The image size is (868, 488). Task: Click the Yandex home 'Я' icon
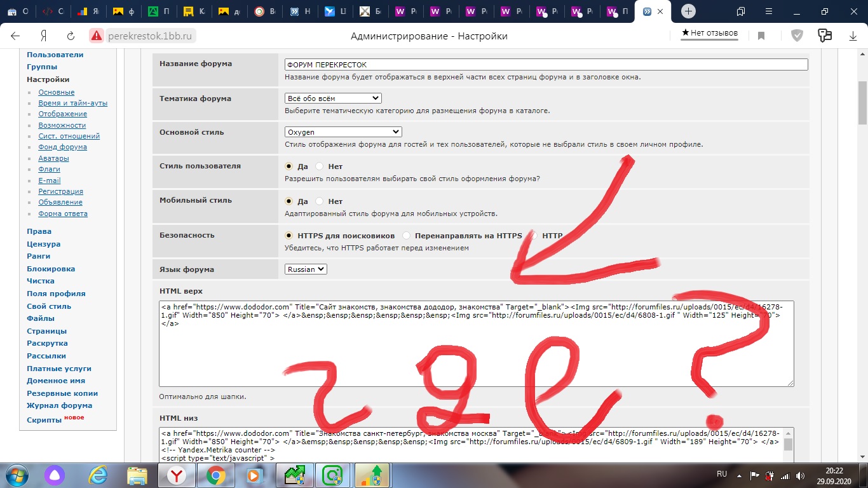[44, 36]
